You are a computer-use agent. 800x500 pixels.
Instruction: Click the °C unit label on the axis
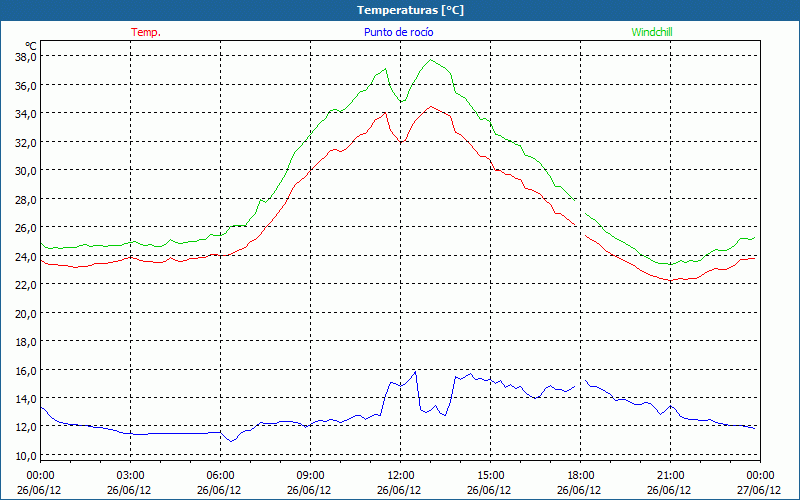tap(31, 45)
